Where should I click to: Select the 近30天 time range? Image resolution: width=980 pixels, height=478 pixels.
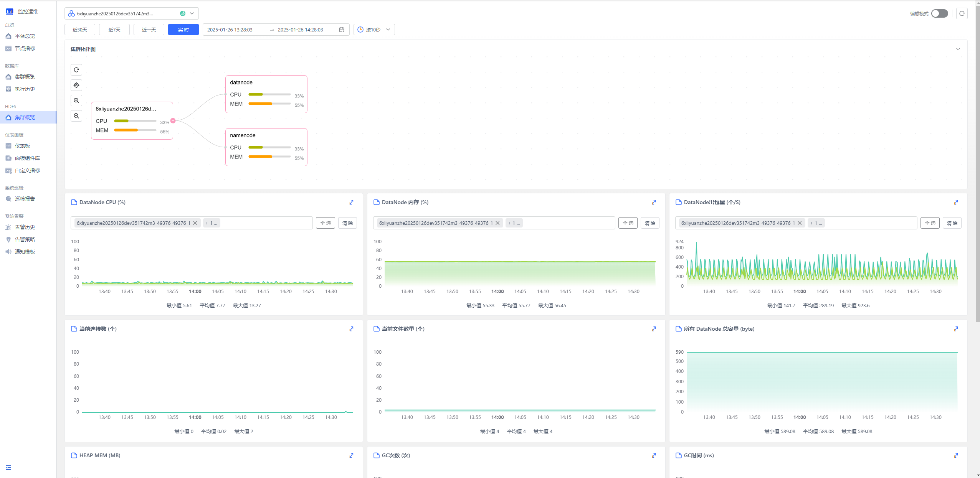pos(80,30)
